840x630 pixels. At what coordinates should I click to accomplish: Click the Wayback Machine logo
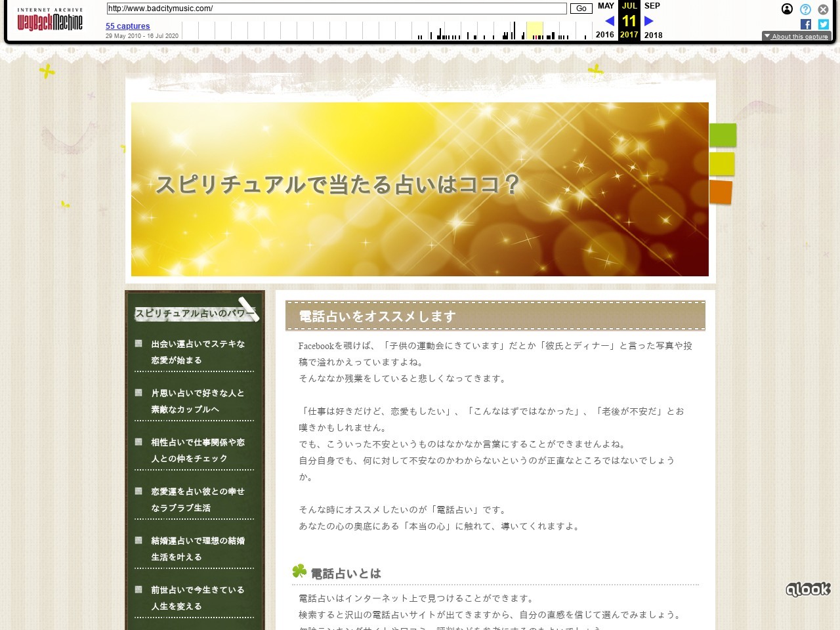50,21
